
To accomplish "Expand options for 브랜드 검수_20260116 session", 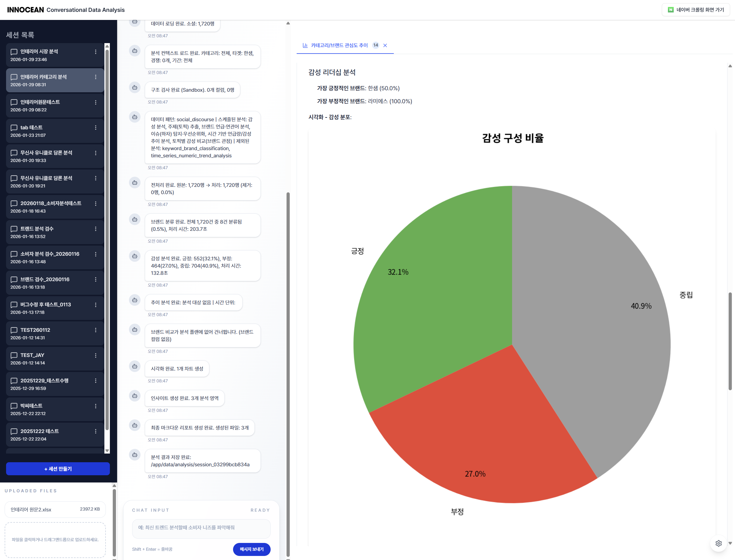I will [96, 279].
